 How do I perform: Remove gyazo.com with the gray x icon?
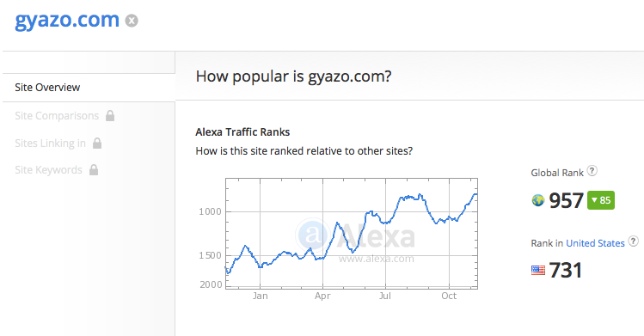[x=132, y=21]
